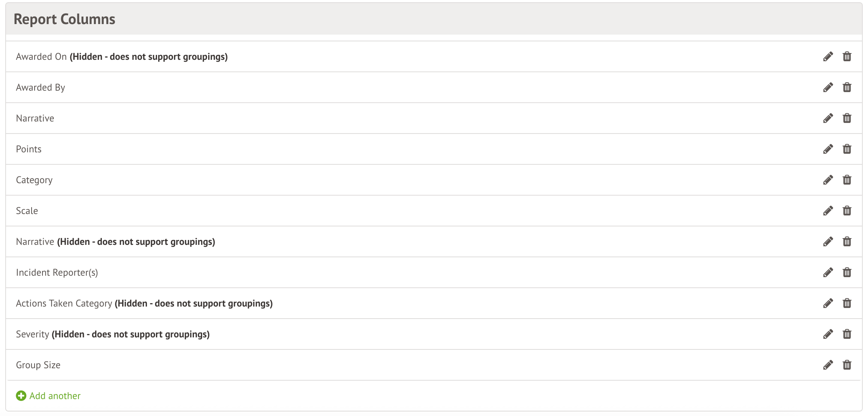Viewport: 868px width, 416px height.
Task: Click the green plus icon
Action: pos(21,396)
